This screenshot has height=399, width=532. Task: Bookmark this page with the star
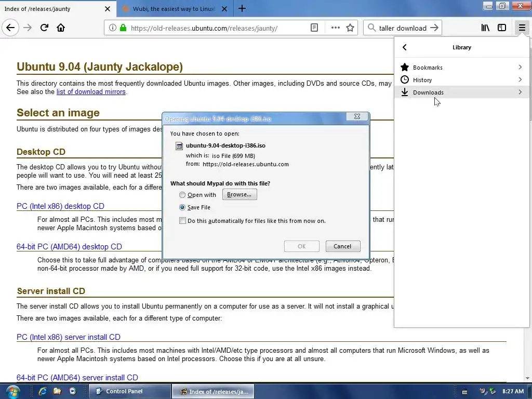click(x=350, y=28)
